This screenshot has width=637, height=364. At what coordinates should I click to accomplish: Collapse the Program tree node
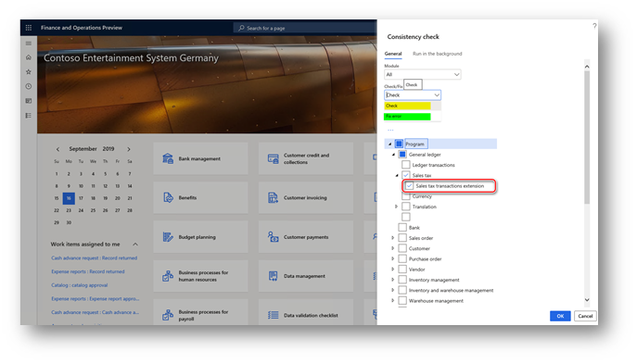(x=390, y=144)
